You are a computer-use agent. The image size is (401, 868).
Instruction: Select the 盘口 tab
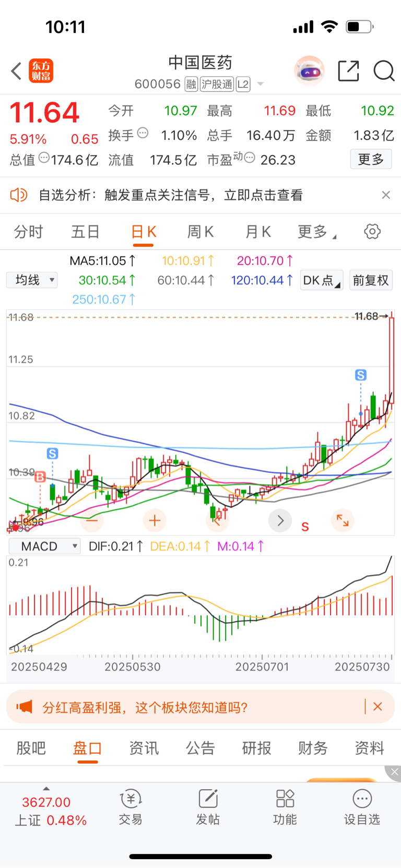point(88,748)
